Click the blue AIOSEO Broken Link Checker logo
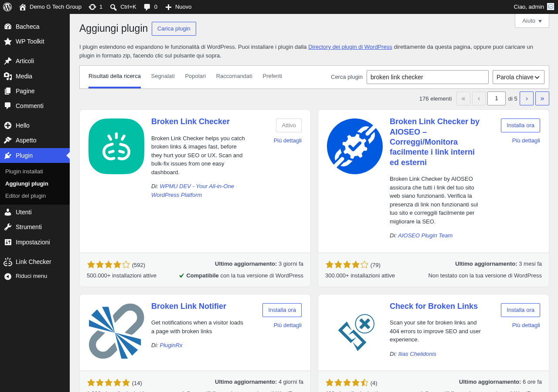Image resolution: width=558 pixels, height=392 pixels. [355, 146]
